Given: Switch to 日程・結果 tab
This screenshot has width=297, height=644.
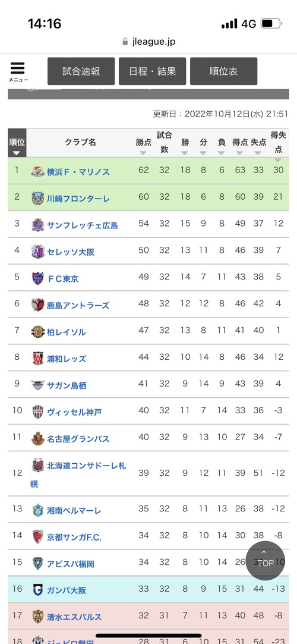Looking at the screenshot, I should (x=153, y=71).
